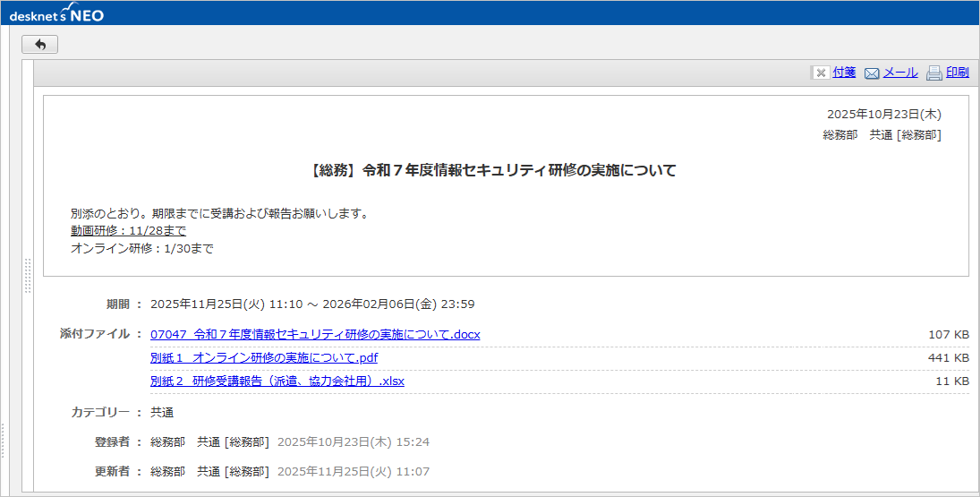The image size is (980, 497).
Task: Select the 印刷 print link
Action: coord(957,73)
